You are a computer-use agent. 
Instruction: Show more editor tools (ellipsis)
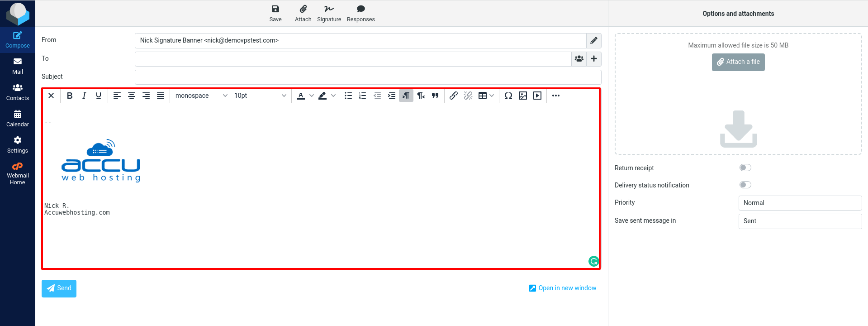coord(556,96)
